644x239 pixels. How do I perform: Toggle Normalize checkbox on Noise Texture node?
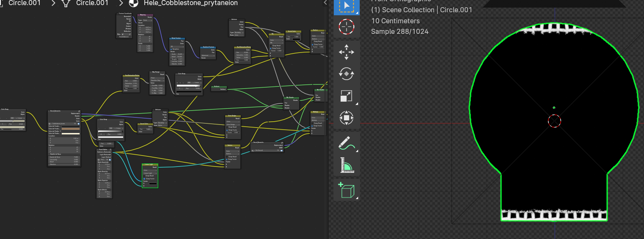point(171,49)
